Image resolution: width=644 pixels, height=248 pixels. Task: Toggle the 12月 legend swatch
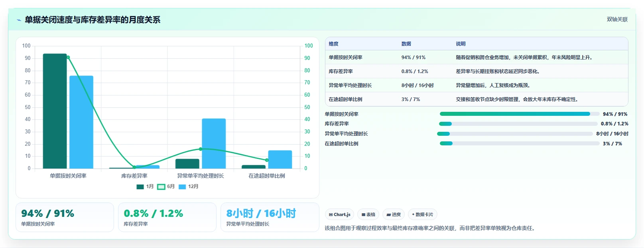point(182,186)
